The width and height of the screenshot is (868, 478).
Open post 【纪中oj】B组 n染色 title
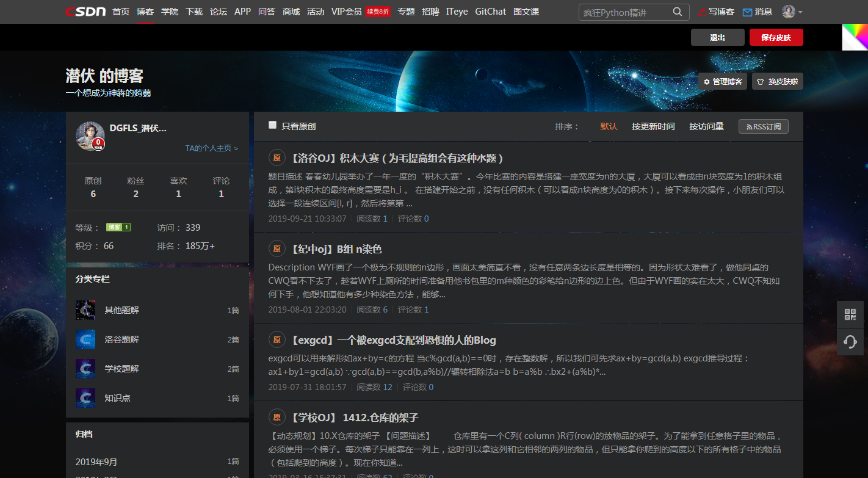(x=336, y=249)
